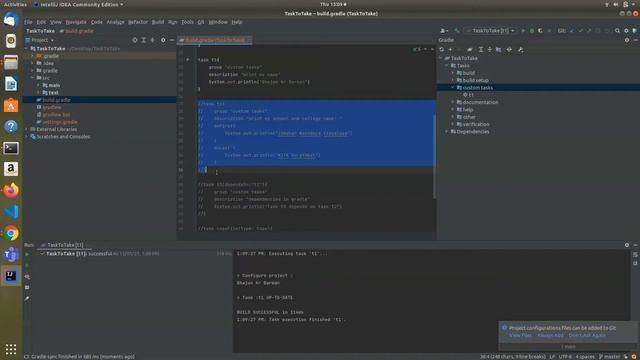Open IDE settings gear in top toolbar

click(x=626, y=31)
